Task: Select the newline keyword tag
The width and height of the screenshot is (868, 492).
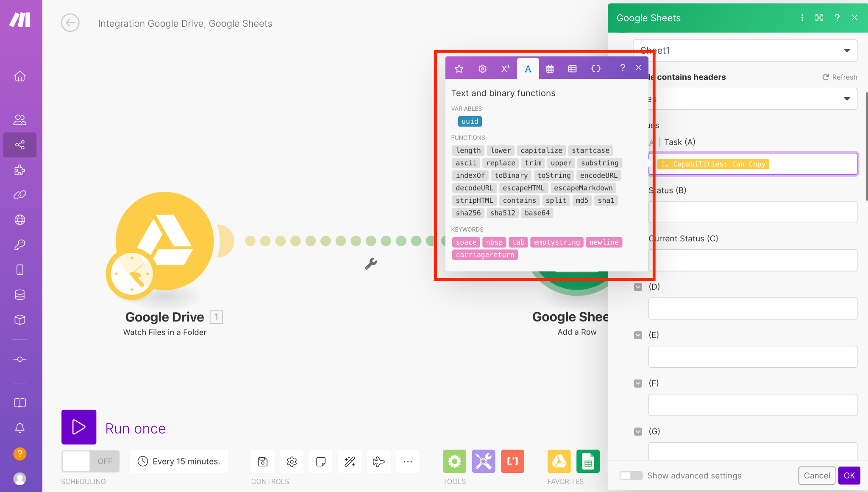Action: coord(604,243)
